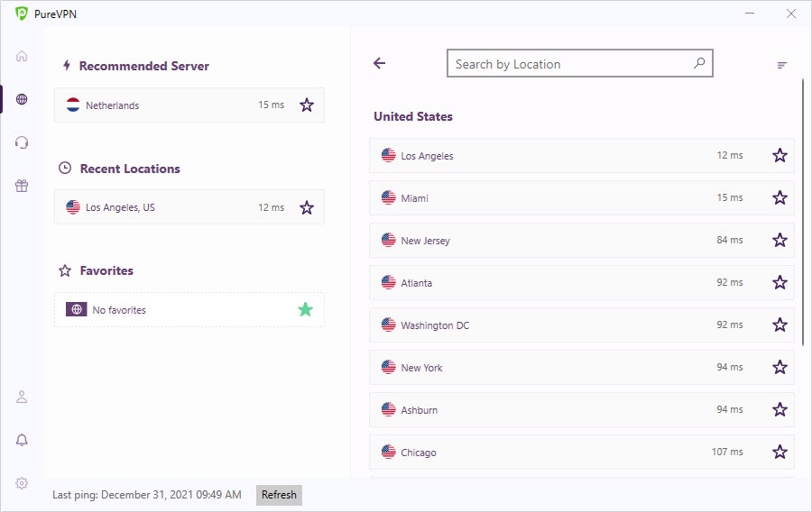This screenshot has height=512, width=812.
Task: Select the Washington DC server
Action: point(582,325)
